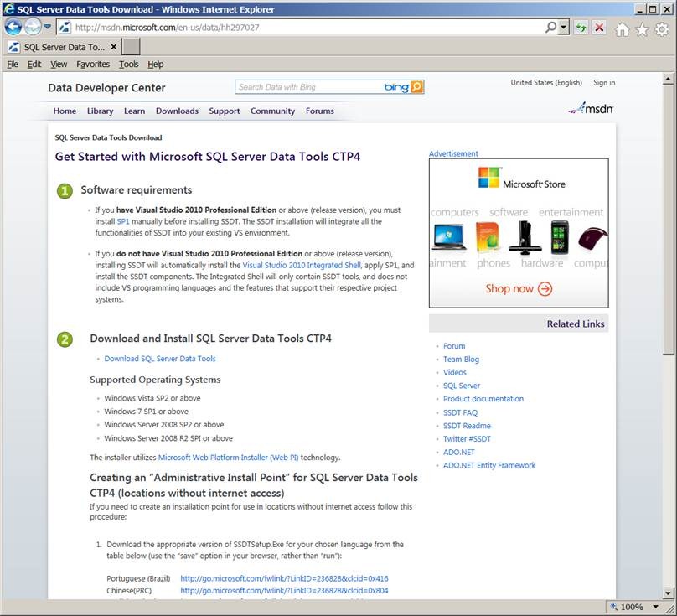The height and width of the screenshot is (616, 677).
Task: Open the SSDT Readme link
Action: point(467,426)
